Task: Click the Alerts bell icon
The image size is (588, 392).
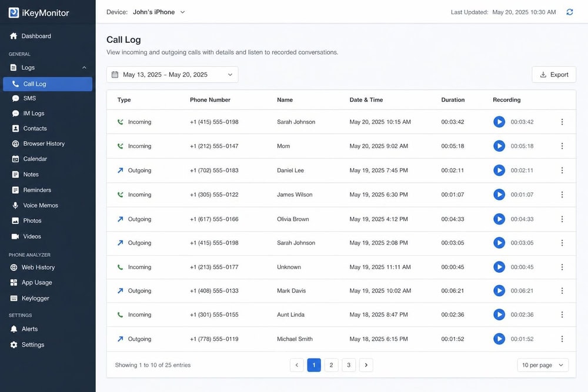Action: (x=14, y=329)
